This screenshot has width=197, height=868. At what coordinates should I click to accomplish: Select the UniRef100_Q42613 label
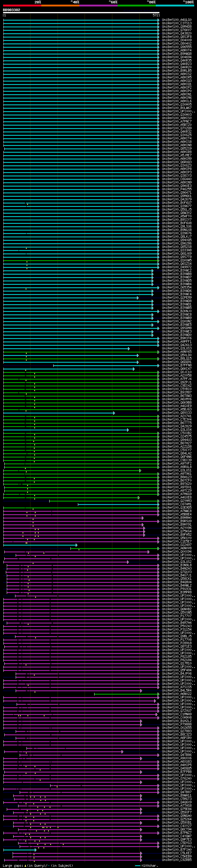coord(176,345)
